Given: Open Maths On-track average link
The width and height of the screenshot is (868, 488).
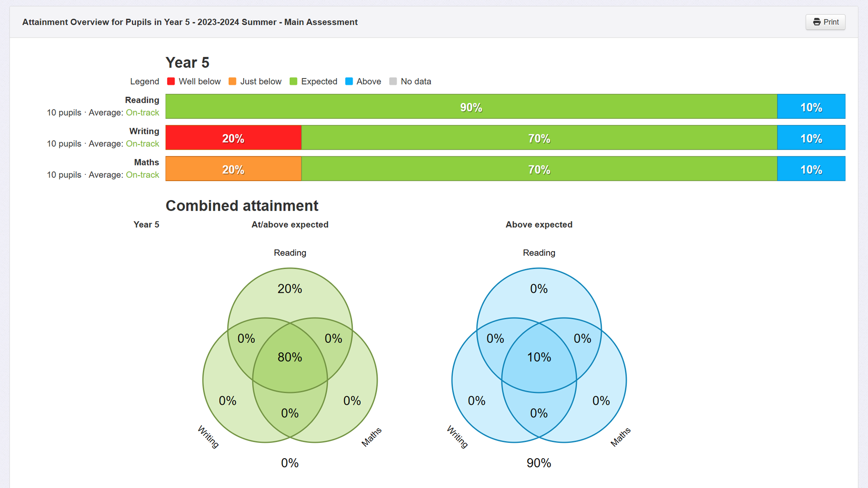Looking at the screenshot, I should [142, 175].
